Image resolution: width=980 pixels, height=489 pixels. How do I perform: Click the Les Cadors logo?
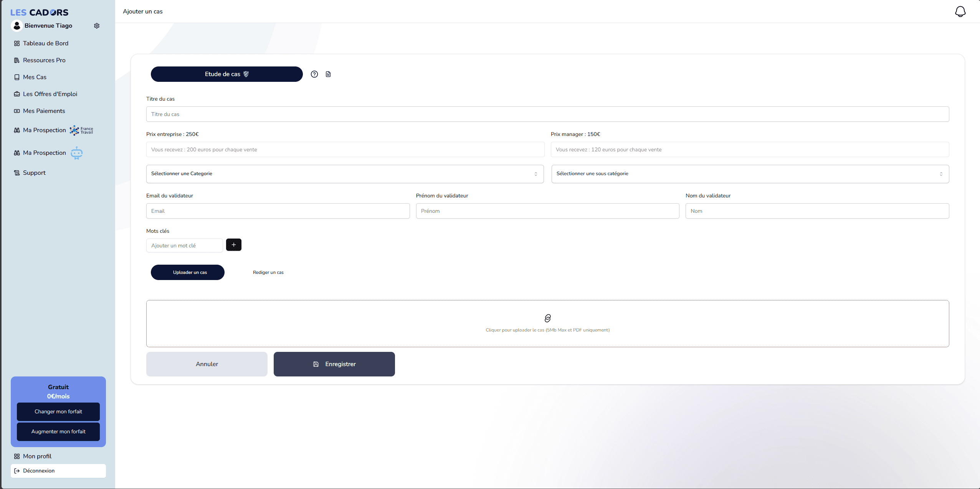[40, 12]
